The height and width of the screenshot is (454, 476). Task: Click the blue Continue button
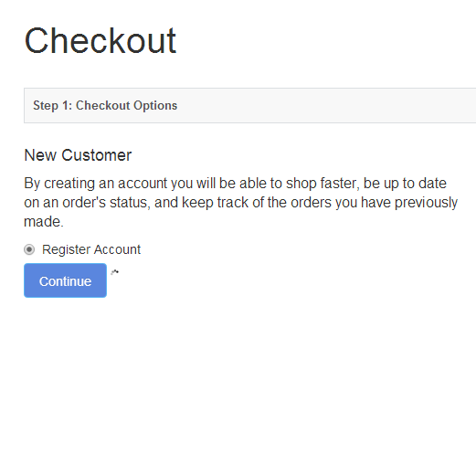65,280
